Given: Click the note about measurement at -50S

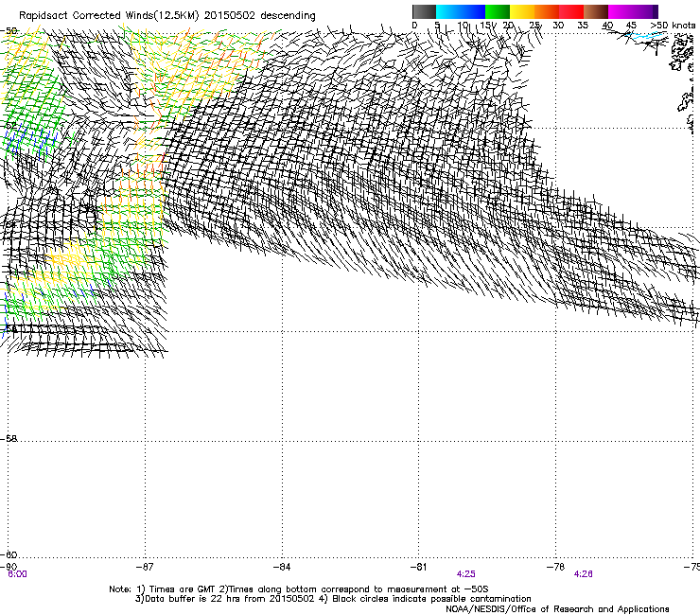Looking at the screenshot, I should (353, 589).
